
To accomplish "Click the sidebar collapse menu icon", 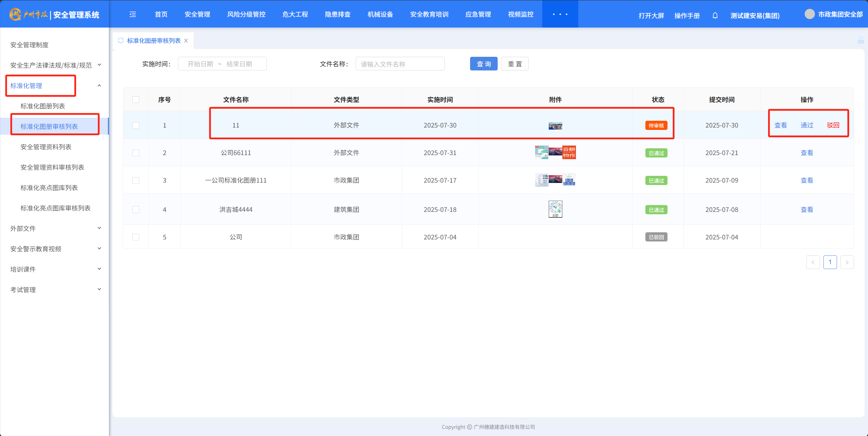I will point(133,14).
